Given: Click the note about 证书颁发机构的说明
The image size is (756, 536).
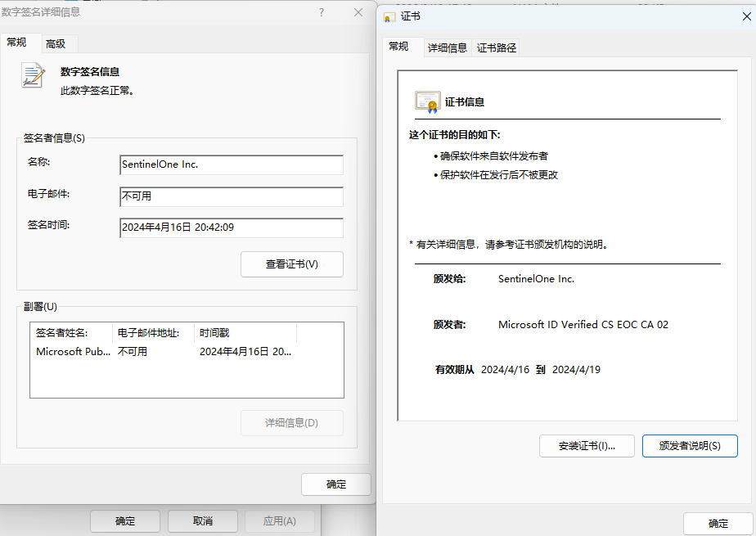Looking at the screenshot, I should pos(509,245).
